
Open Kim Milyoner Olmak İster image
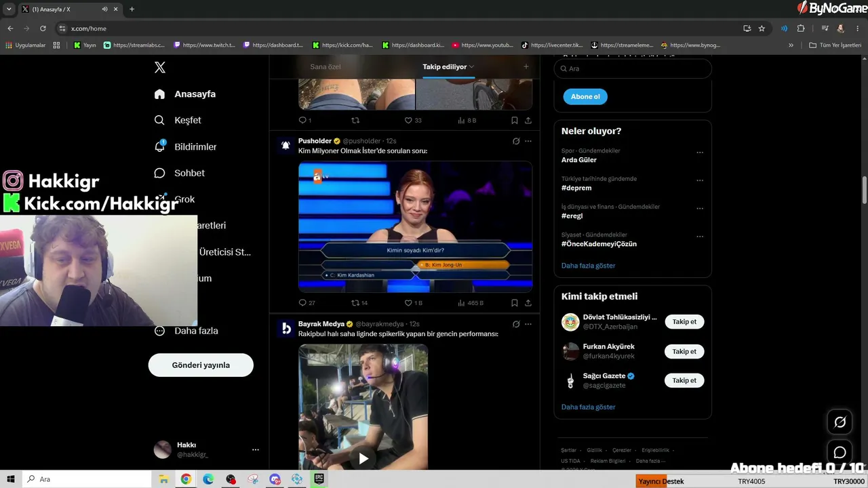tap(415, 227)
